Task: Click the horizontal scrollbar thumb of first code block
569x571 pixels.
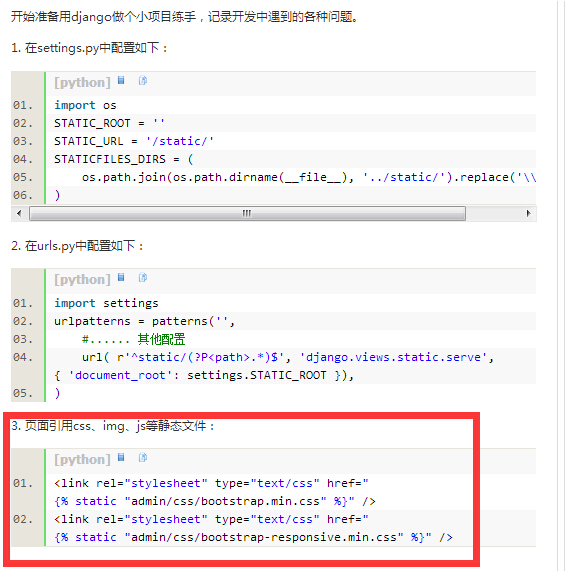Action: click(x=247, y=213)
